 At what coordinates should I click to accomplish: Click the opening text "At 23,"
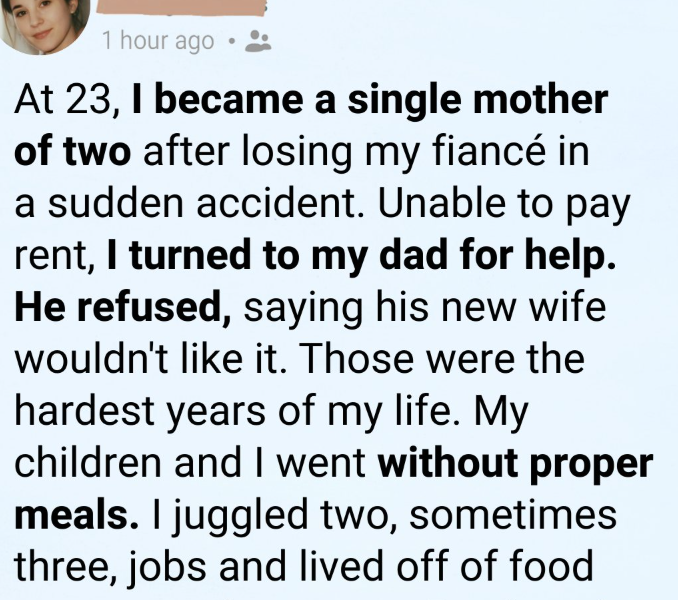point(68,101)
